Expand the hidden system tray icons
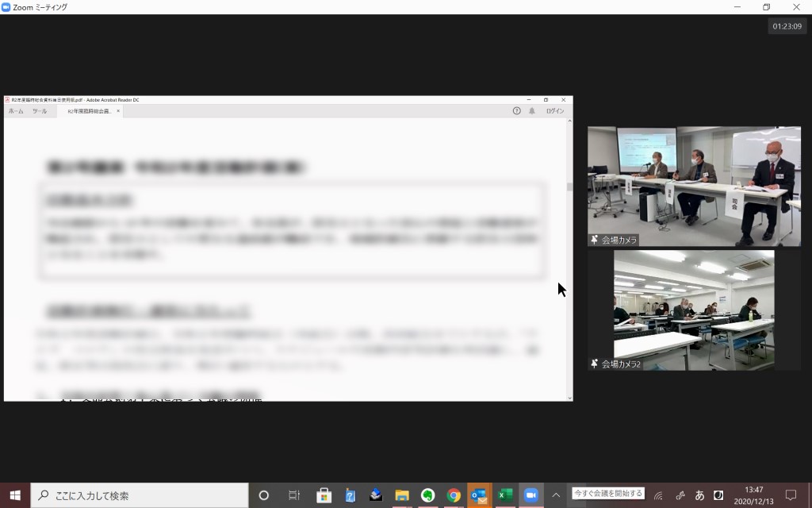This screenshot has height=508, width=812. point(556,495)
